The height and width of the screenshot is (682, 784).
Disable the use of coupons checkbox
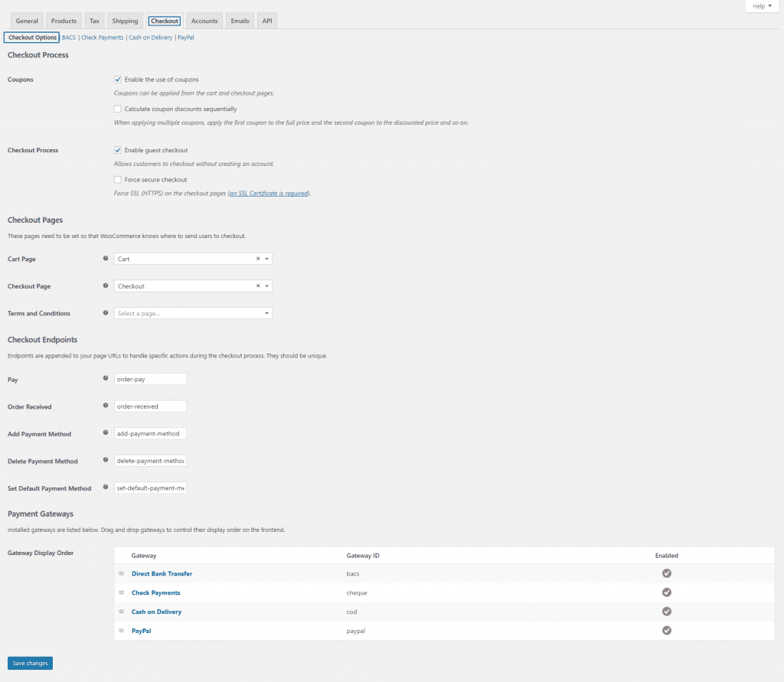tap(118, 80)
